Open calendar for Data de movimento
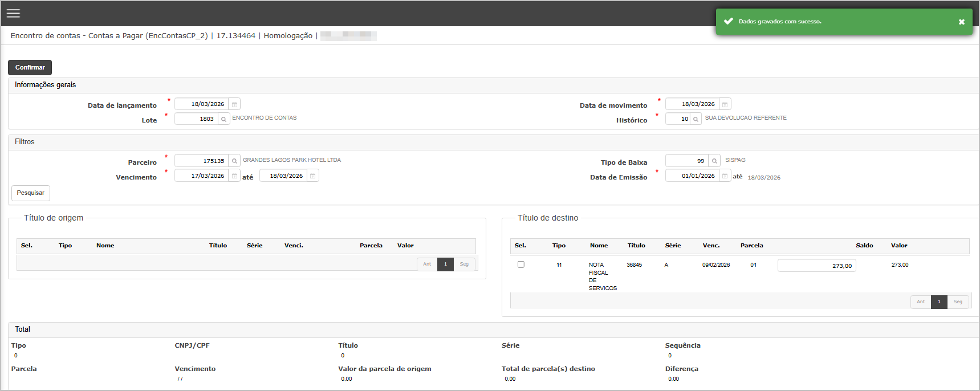 (x=725, y=104)
